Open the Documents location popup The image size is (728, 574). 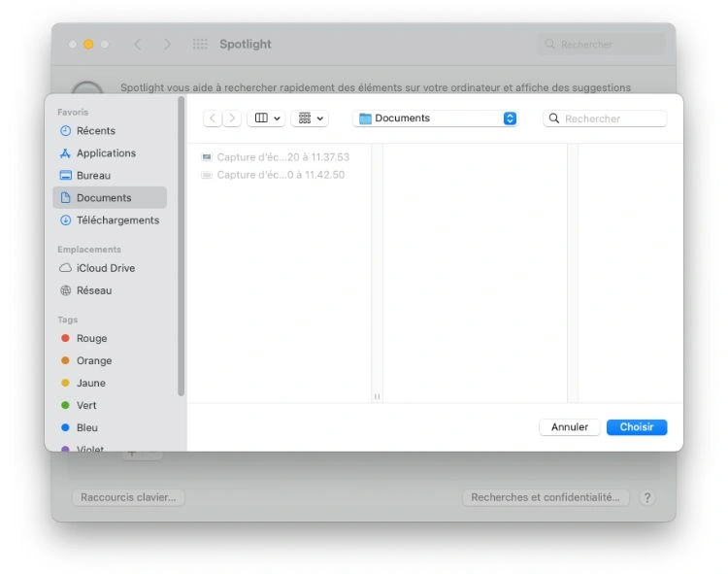(436, 118)
